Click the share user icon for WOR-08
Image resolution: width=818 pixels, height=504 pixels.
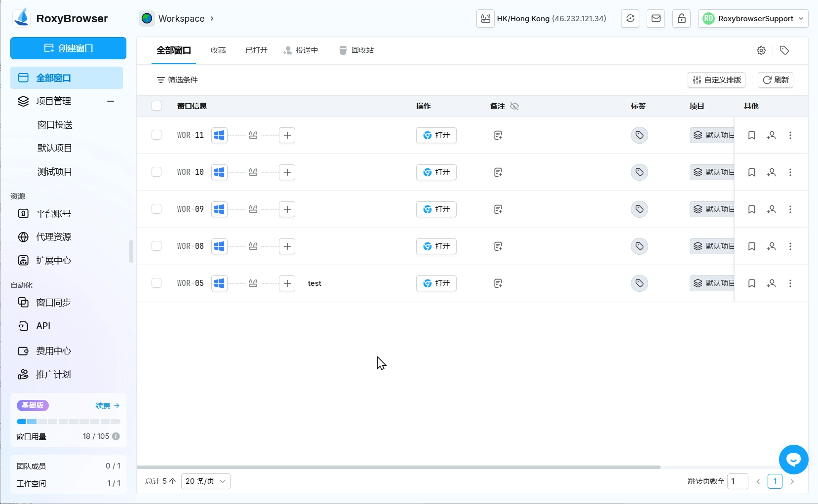[771, 246]
